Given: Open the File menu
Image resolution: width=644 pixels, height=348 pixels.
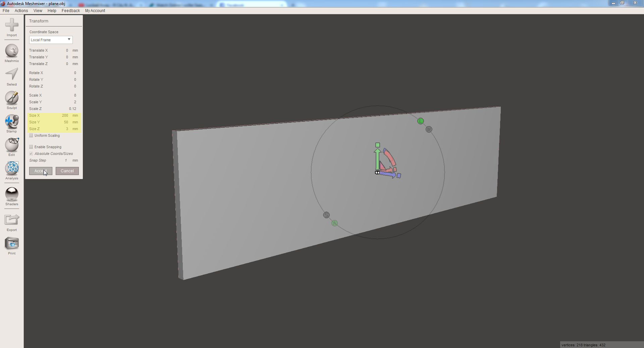Looking at the screenshot, I should tap(6, 11).
